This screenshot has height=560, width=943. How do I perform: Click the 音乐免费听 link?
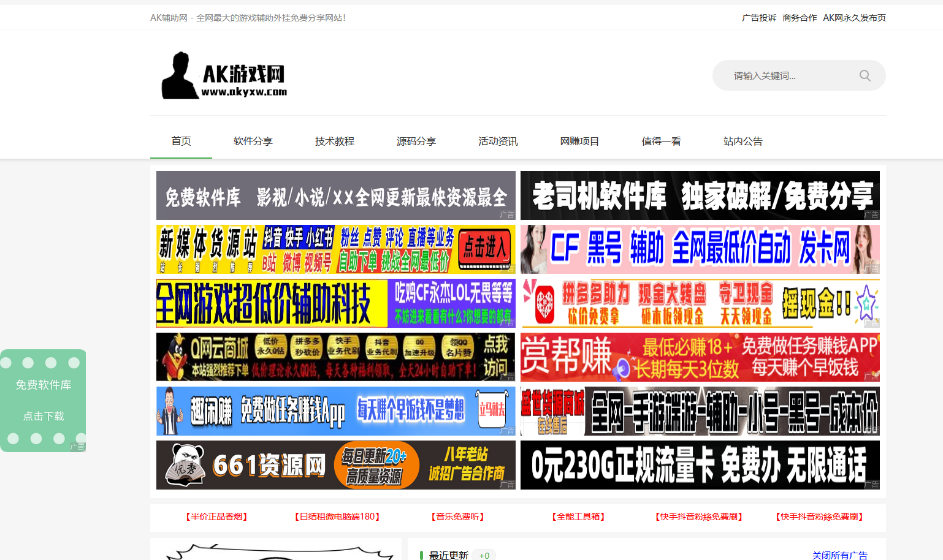(457, 516)
